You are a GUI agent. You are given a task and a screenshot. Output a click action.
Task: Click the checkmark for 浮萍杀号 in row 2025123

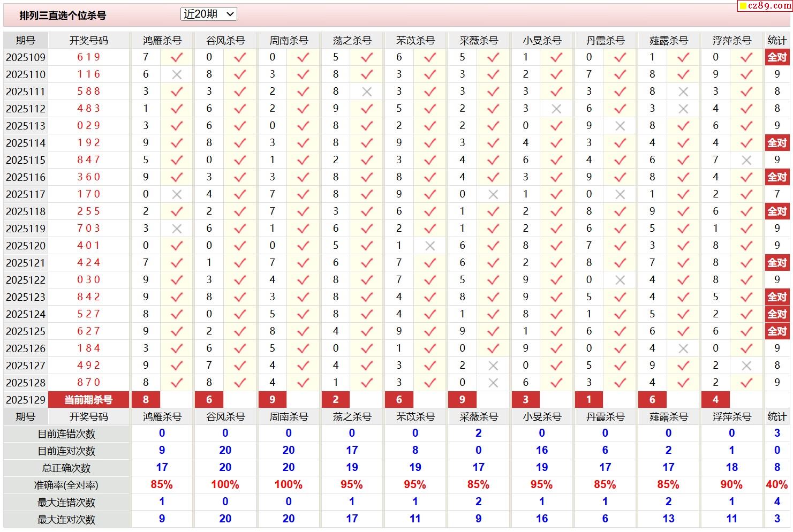[746, 297]
